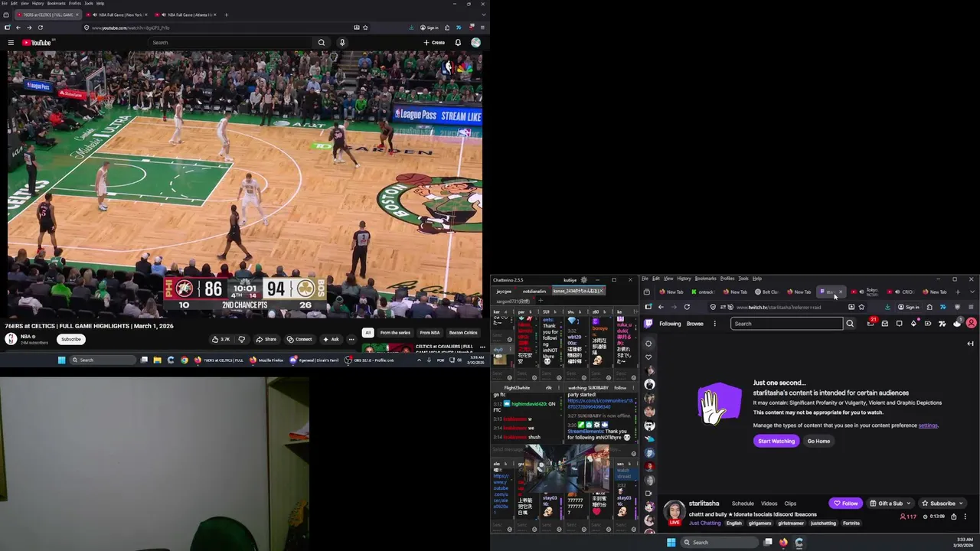Open the content preference settings link

pyautogui.click(x=928, y=425)
